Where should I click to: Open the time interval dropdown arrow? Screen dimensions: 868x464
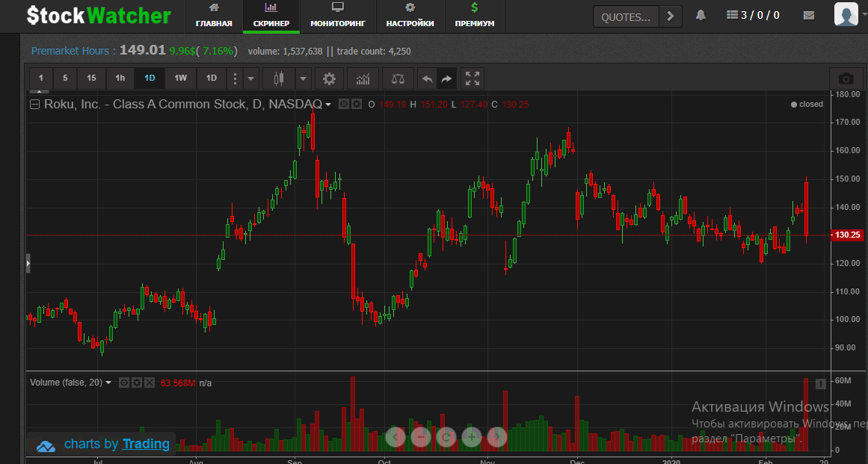[x=251, y=78]
